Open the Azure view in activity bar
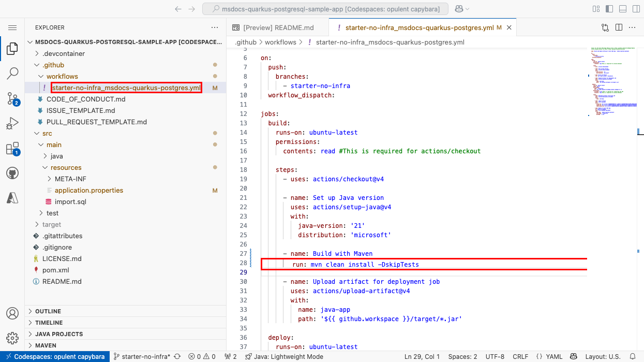Image resolution: width=644 pixels, height=362 pixels. coord(12,197)
